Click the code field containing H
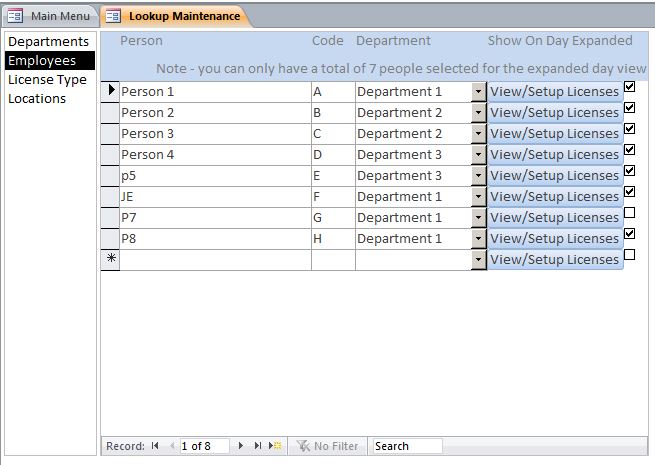 click(333, 238)
